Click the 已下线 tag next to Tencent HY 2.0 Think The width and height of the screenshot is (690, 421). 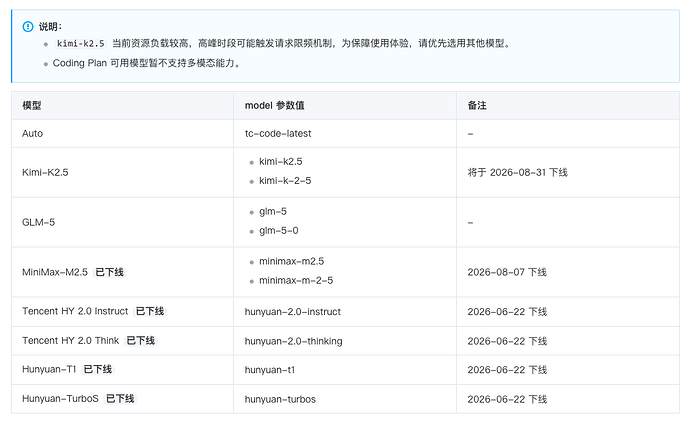click(x=141, y=341)
